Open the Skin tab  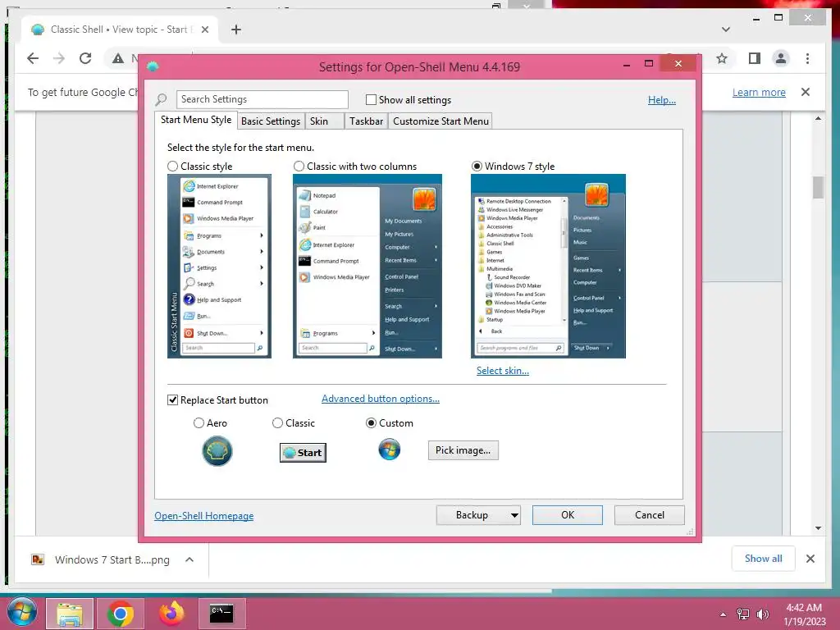[x=325, y=121]
